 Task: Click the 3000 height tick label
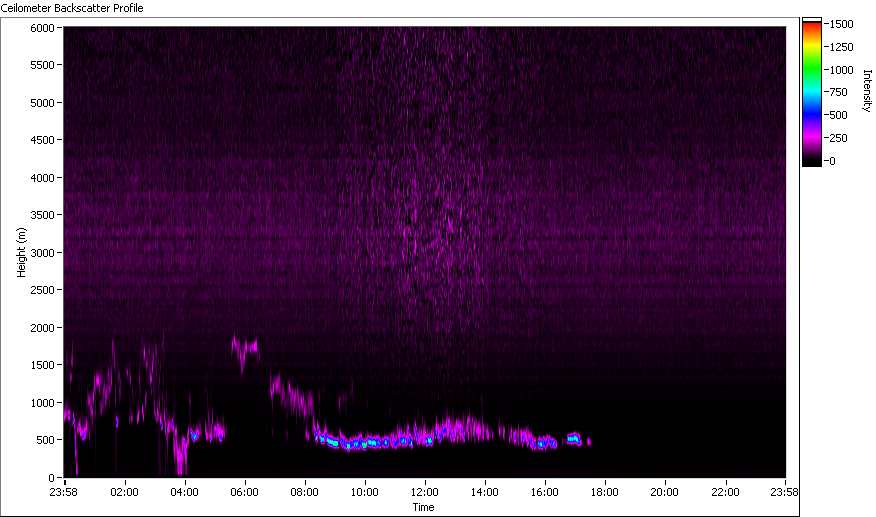click(x=42, y=253)
